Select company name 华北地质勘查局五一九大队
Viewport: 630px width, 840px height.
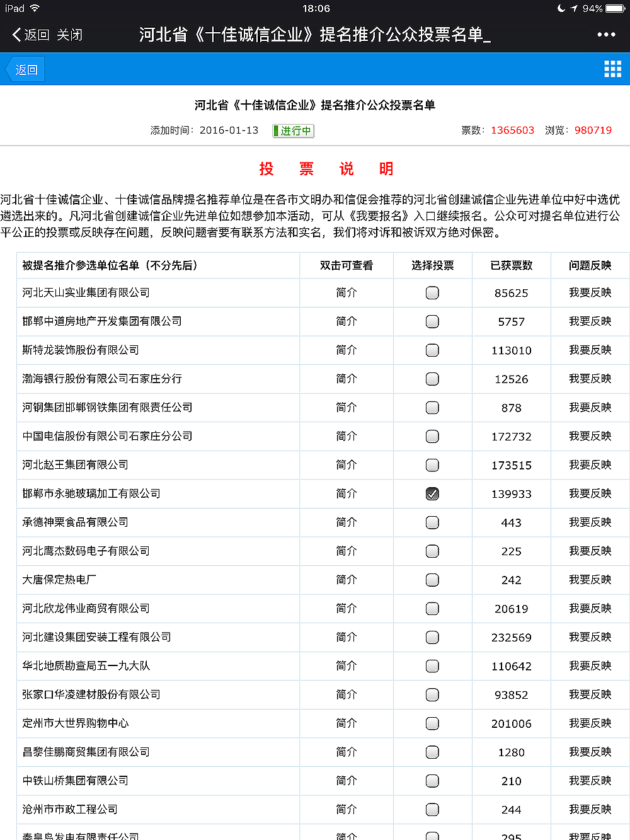(x=86, y=665)
